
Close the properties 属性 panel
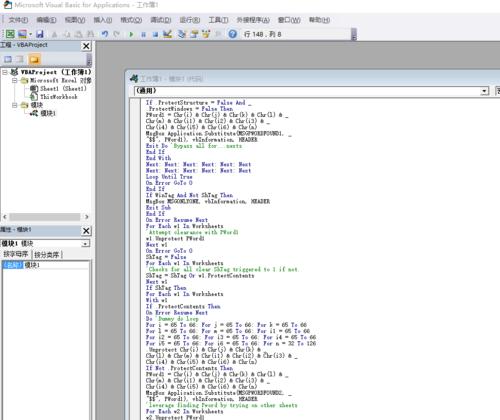[86, 230]
